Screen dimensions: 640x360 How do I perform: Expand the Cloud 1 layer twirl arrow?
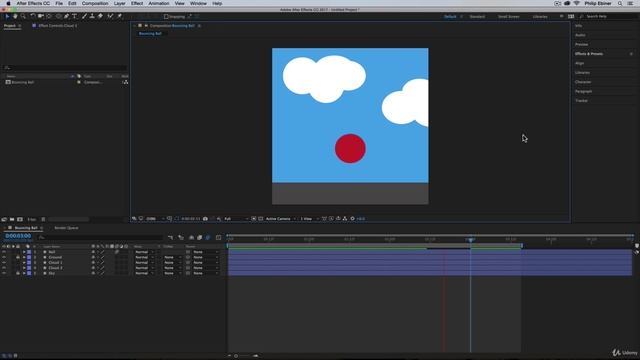coord(24,263)
